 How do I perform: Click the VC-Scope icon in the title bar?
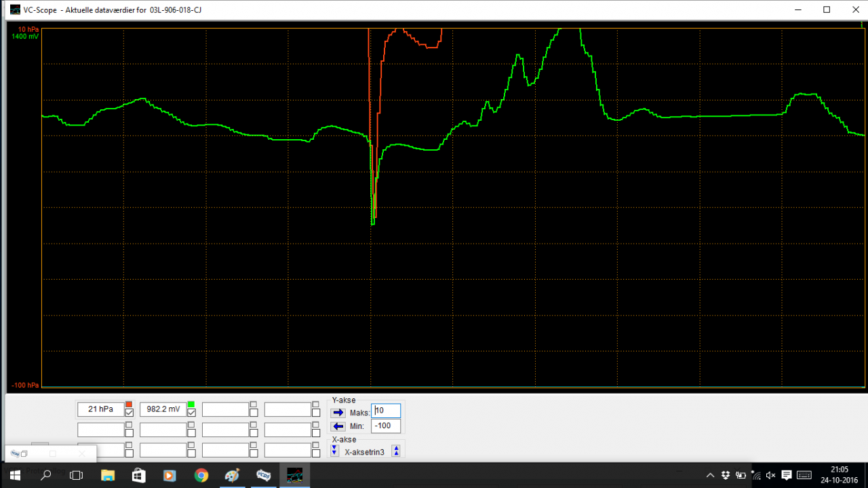14,9
